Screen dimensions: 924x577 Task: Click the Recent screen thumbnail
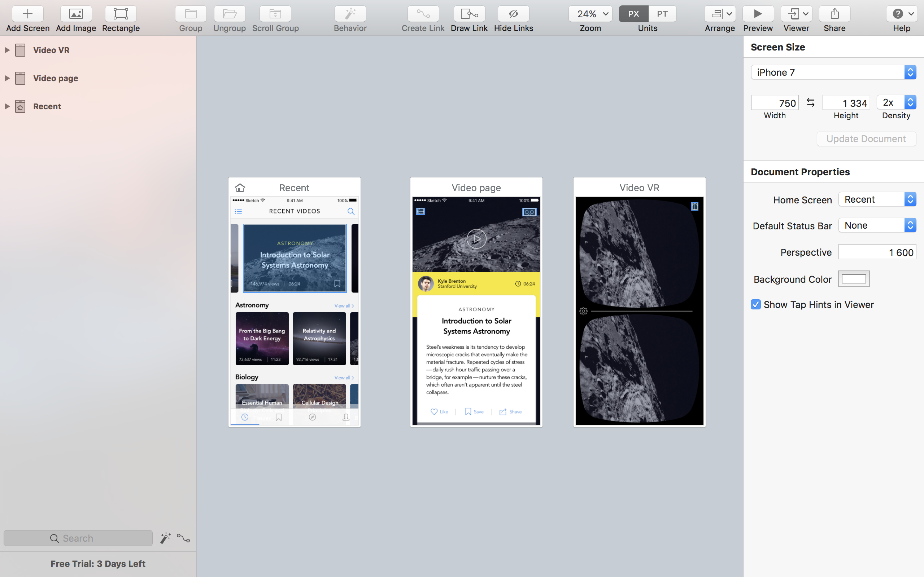tap(294, 301)
